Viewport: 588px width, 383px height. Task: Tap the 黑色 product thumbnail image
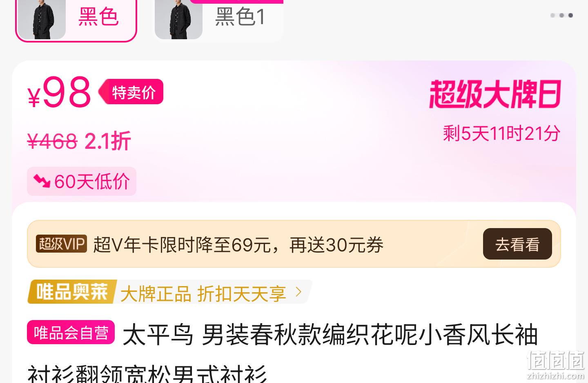tap(42, 19)
